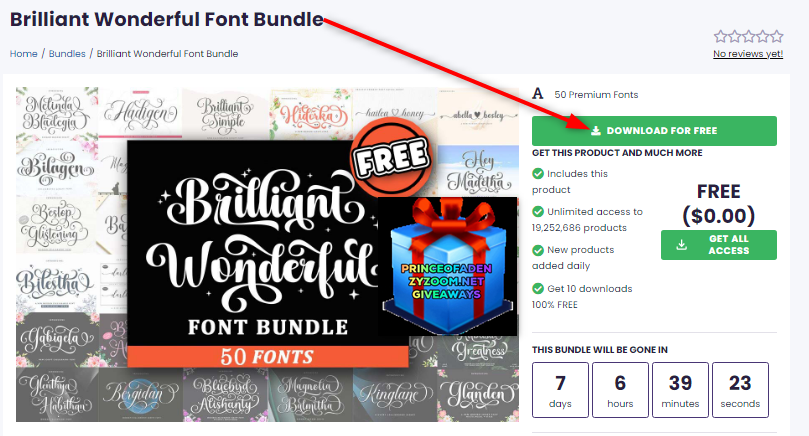Click the Download For Free button
809x436 pixels.
[654, 131]
